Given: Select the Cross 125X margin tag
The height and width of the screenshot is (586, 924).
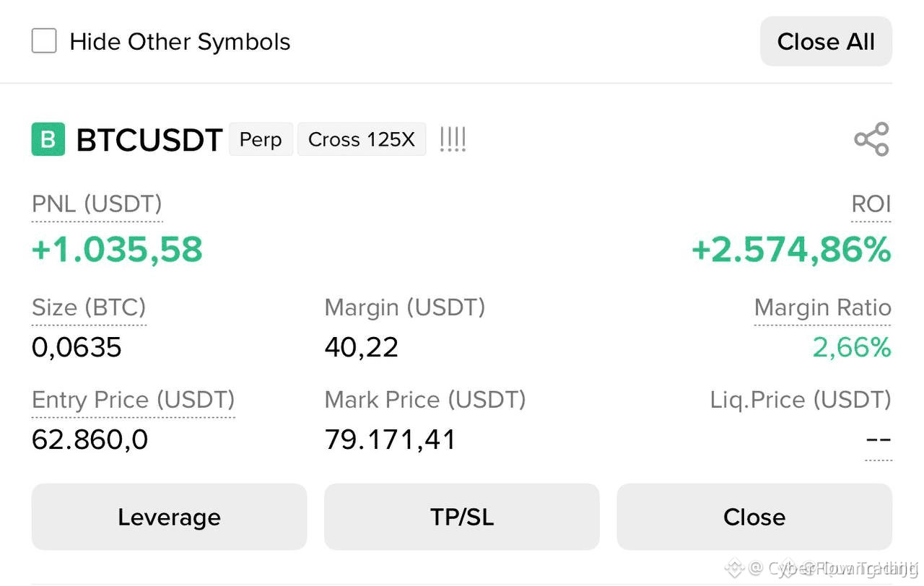Looking at the screenshot, I should pyautogui.click(x=362, y=139).
